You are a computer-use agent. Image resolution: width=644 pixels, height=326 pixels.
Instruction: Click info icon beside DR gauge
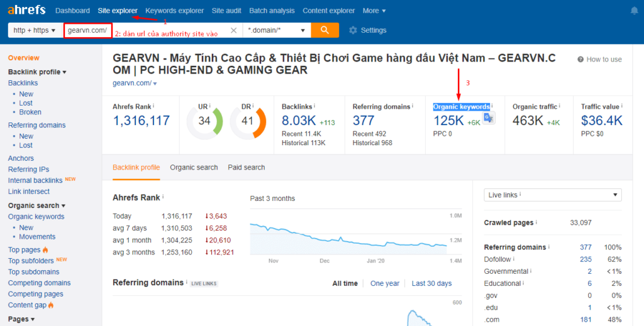point(253,106)
